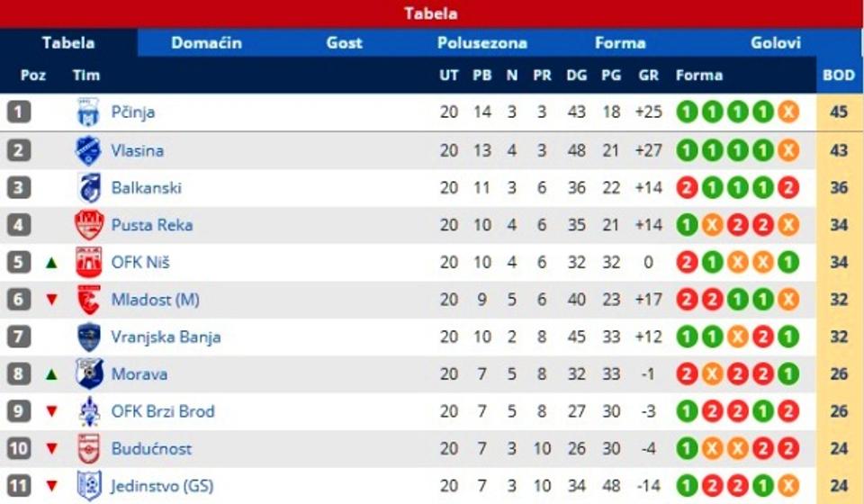Open the Gost tab

[x=344, y=42]
